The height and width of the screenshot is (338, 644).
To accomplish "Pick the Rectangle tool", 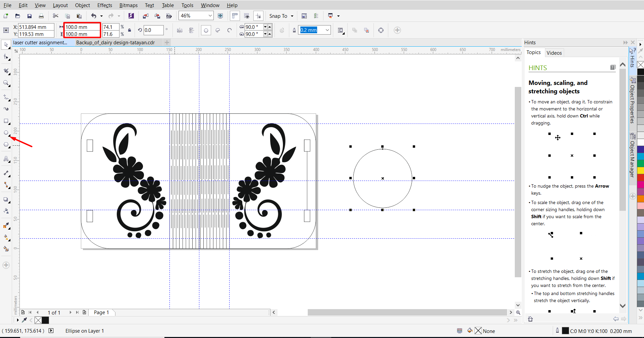I will 6,121.
